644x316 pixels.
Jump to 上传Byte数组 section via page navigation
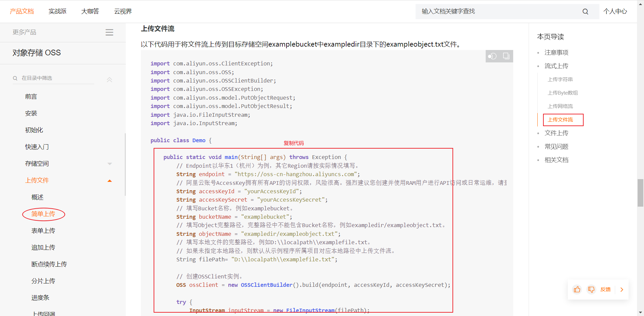pos(563,93)
